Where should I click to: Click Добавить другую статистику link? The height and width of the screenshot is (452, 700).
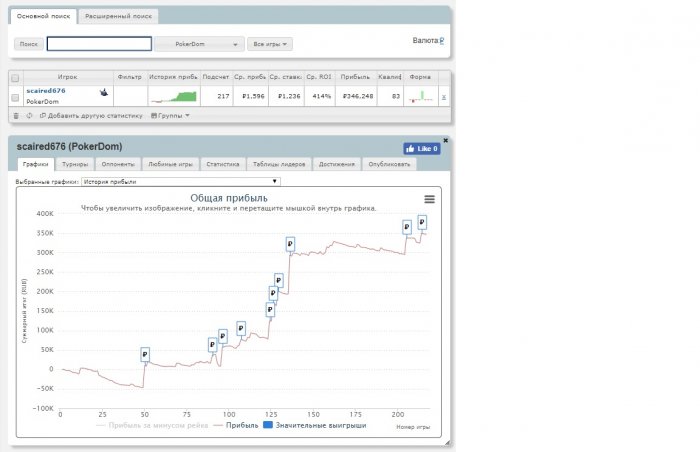94,115
